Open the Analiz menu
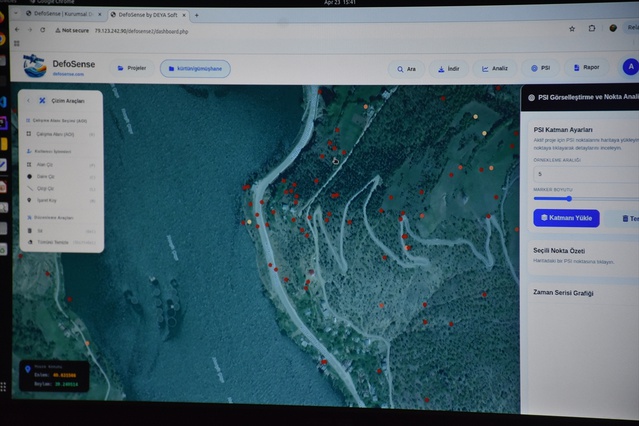Image resolution: width=639 pixels, height=426 pixels. coord(495,68)
